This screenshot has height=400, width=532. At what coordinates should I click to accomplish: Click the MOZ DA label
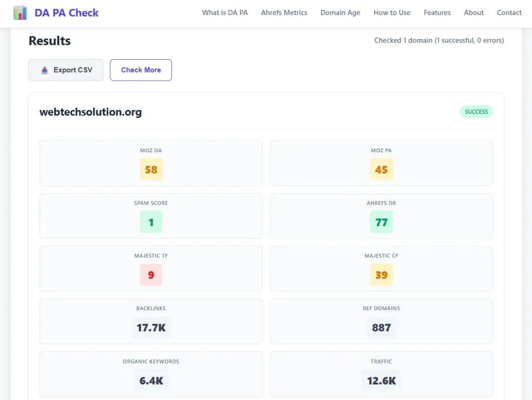(151, 150)
